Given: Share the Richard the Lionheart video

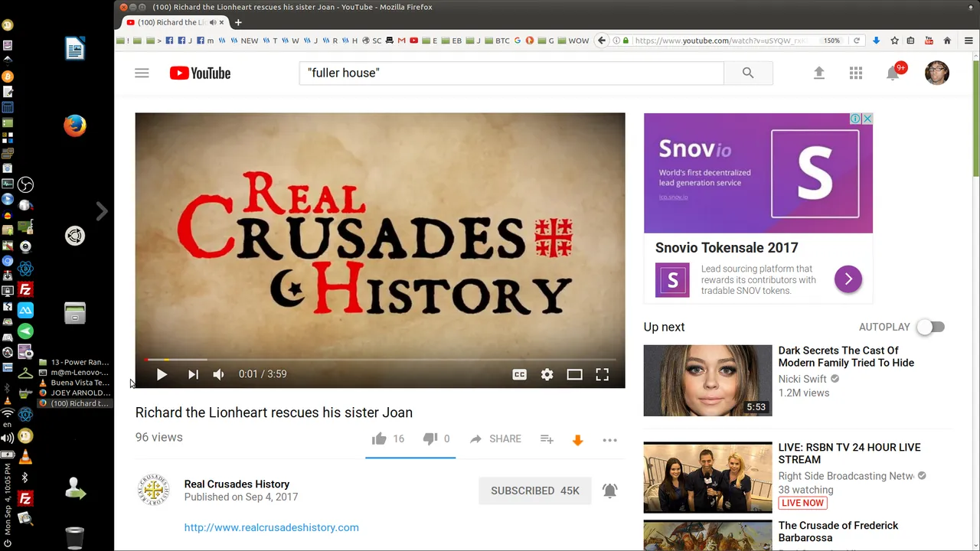Looking at the screenshot, I should 495,439.
